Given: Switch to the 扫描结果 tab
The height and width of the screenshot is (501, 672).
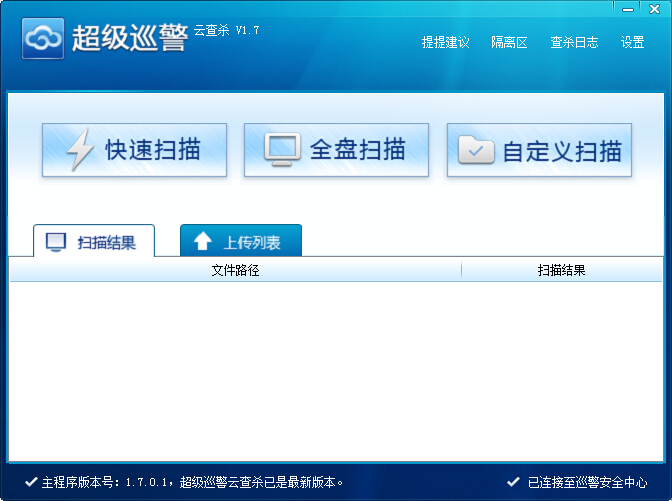Looking at the screenshot, I should tap(94, 241).
